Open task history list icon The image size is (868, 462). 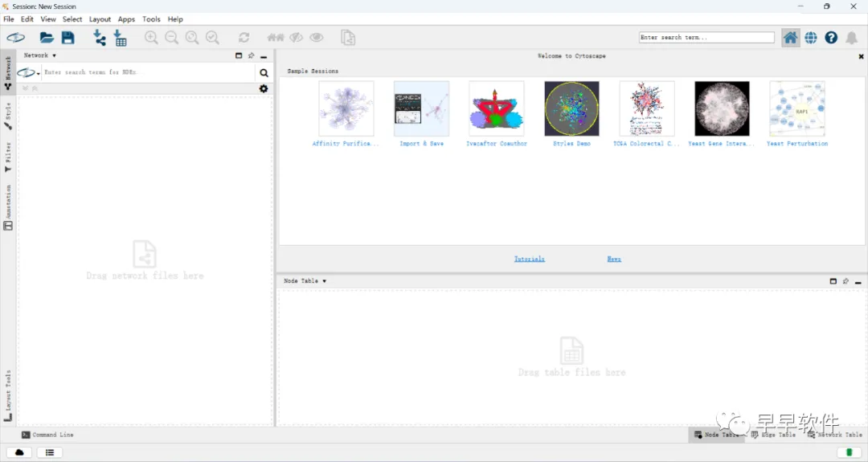tap(50, 452)
